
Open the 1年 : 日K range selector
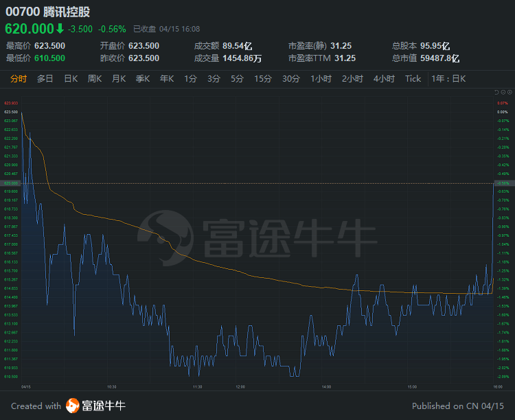click(448, 79)
